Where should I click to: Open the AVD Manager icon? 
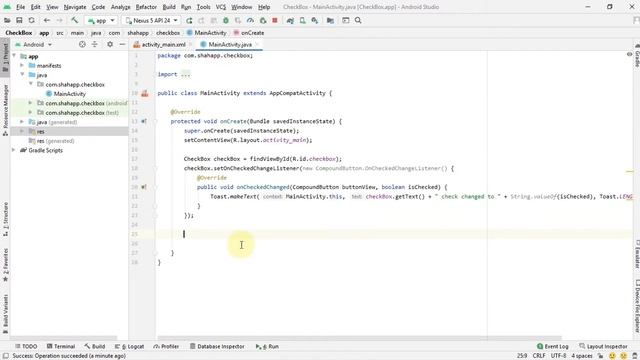pos(302,20)
